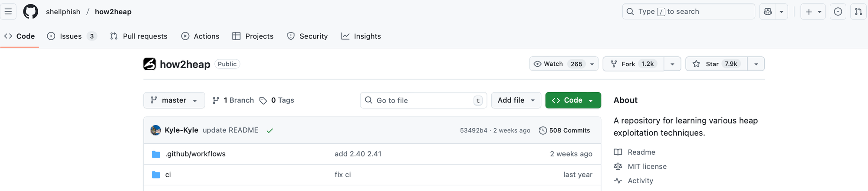Star the how2heap repository
Image resolution: width=868 pixels, height=191 pixels.
pyautogui.click(x=717, y=64)
